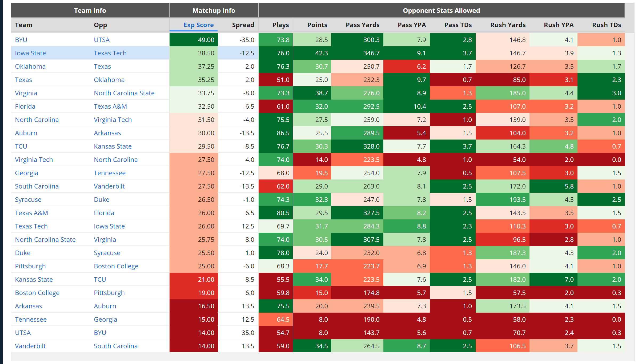Open Arkansas opponent link in Auburn row
642x364 pixels.
coord(107,133)
